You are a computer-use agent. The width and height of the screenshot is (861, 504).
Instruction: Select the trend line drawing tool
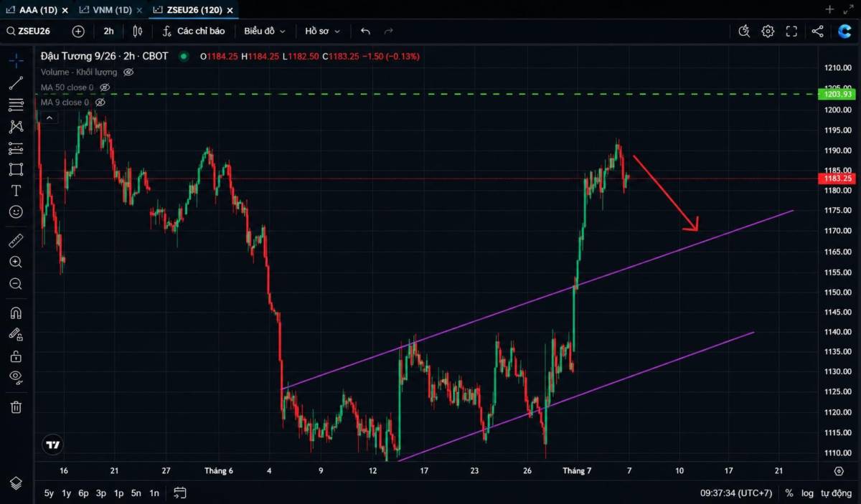[x=16, y=83]
